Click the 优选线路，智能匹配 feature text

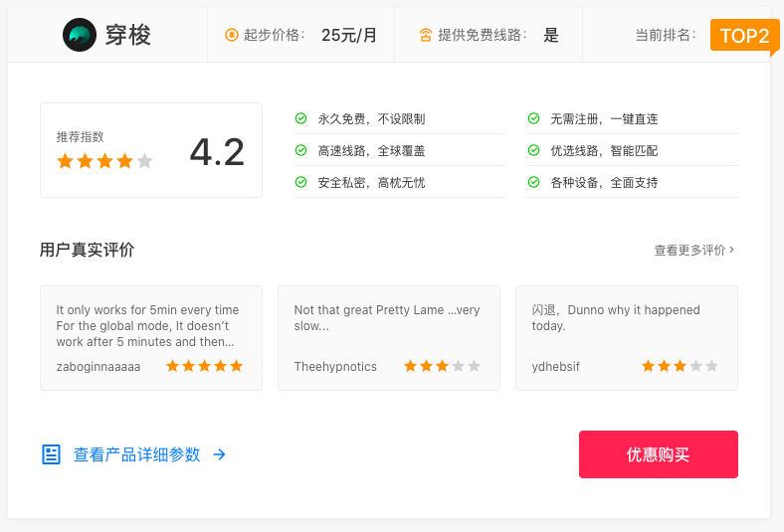coord(604,151)
